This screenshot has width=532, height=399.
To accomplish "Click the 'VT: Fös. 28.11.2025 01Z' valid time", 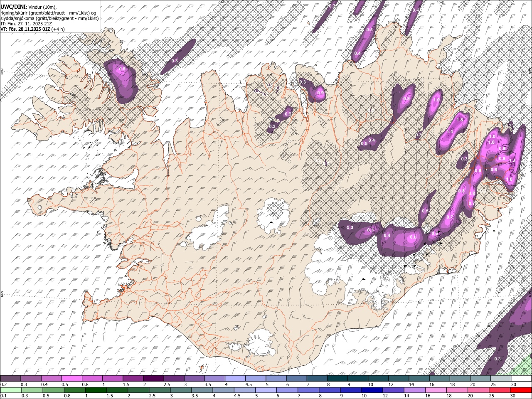I will (25, 29).
